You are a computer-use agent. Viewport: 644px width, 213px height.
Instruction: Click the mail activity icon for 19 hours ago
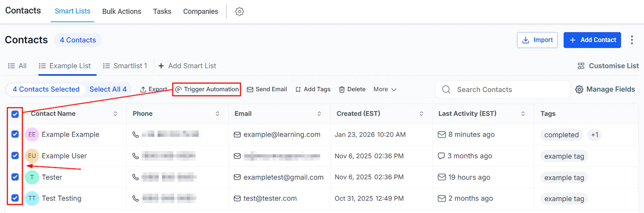[442, 177]
